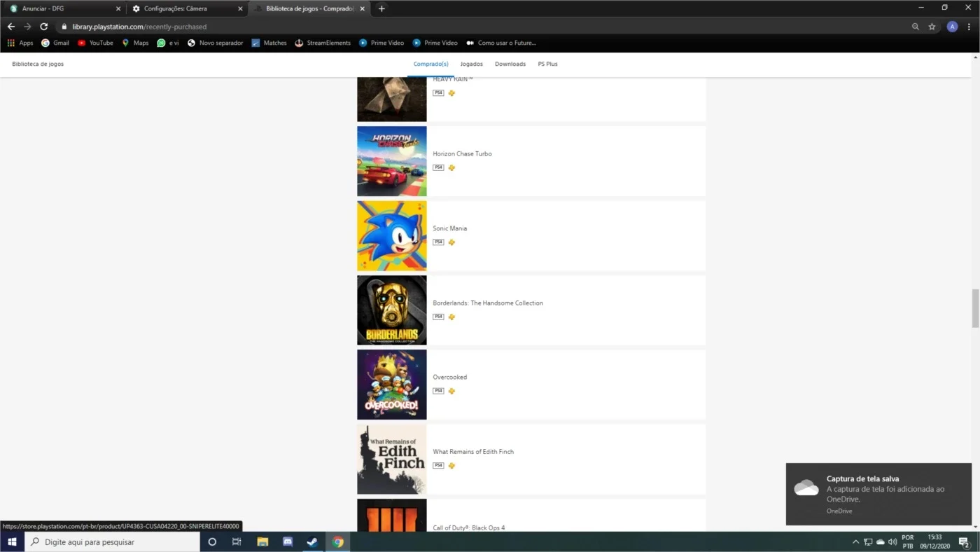Open the Captura de tela salva notification
Screen dimensions: 980x552
pos(878,494)
